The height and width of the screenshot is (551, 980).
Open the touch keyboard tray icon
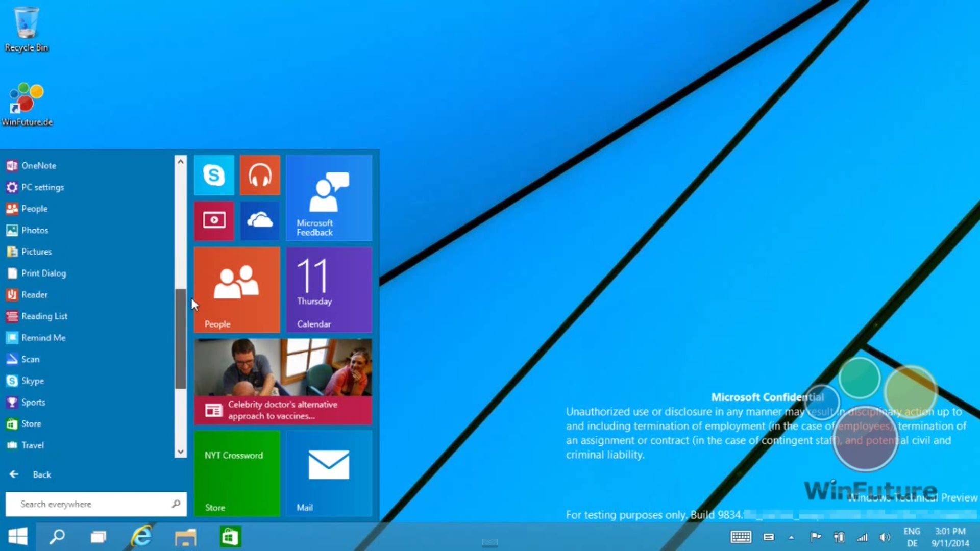click(741, 537)
